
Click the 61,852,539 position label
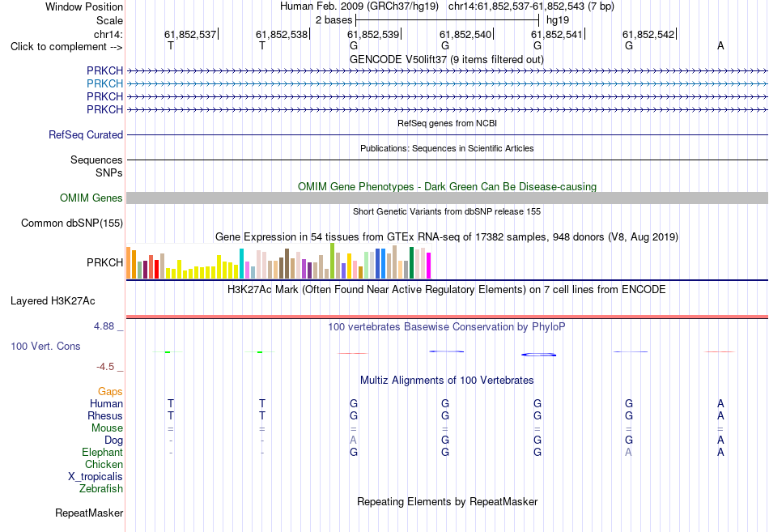[373, 34]
